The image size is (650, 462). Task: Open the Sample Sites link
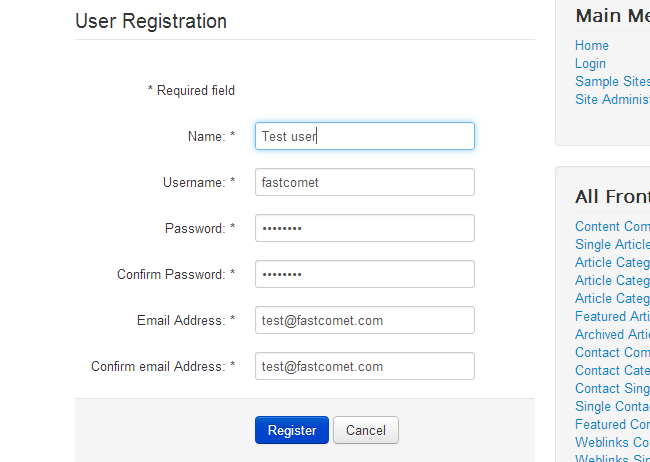(x=612, y=81)
